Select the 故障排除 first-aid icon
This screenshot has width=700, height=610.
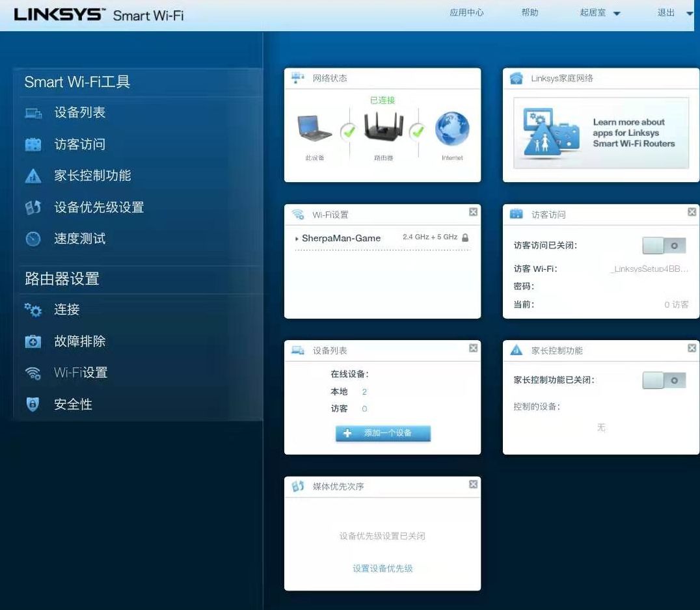33,342
